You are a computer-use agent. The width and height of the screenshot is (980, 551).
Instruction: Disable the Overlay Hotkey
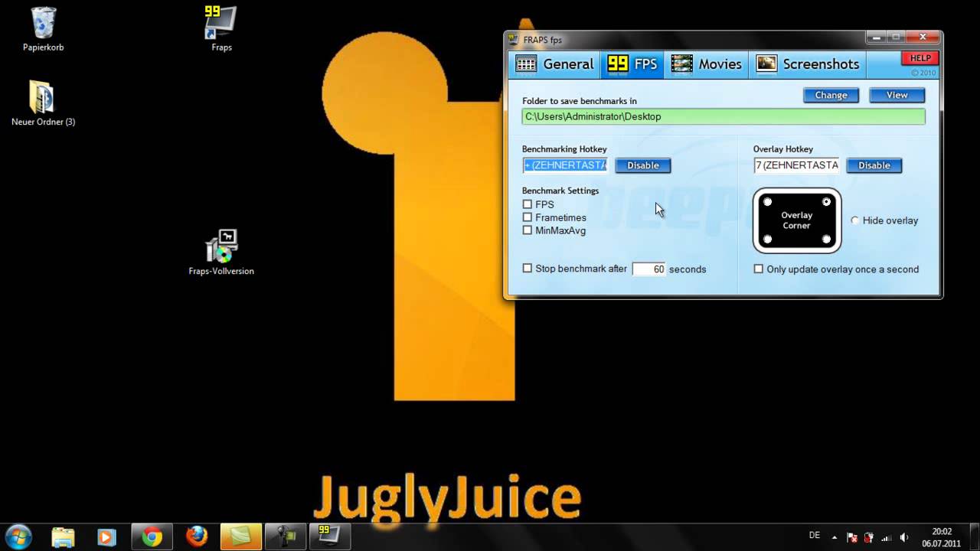point(874,165)
